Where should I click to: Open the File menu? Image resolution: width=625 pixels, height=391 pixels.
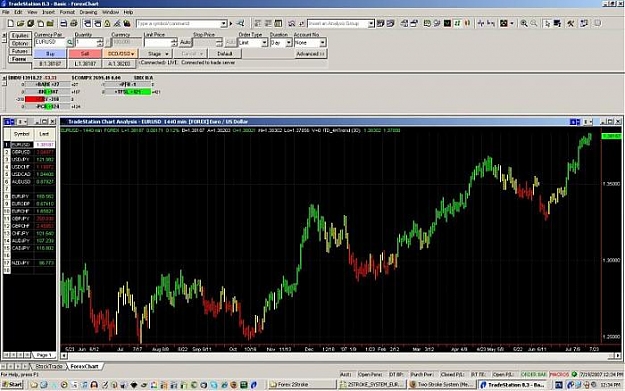(6, 12)
